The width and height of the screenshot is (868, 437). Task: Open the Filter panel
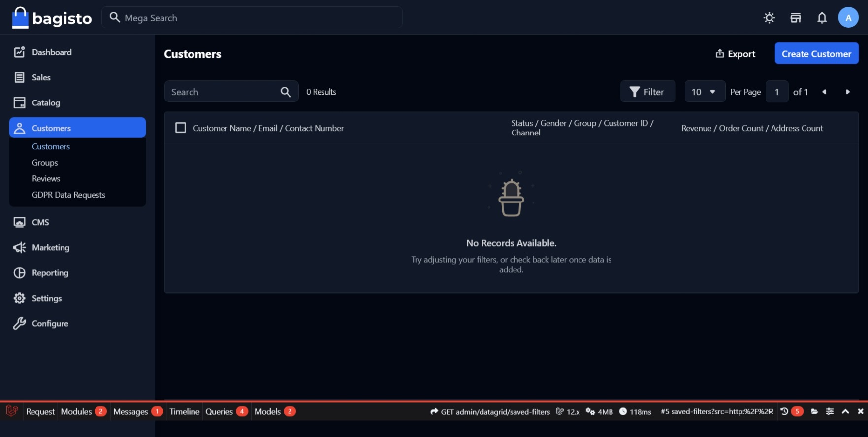coord(647,92)
